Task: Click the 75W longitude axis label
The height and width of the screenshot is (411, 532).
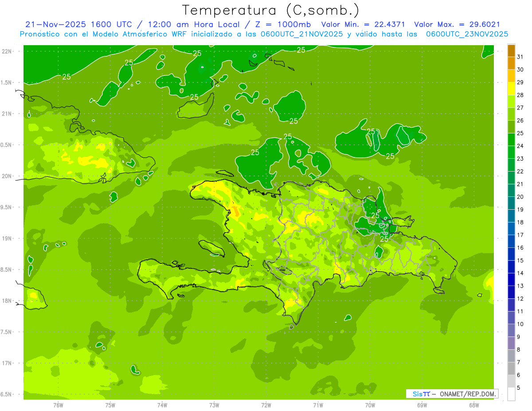Action: [x=110, y=405]
